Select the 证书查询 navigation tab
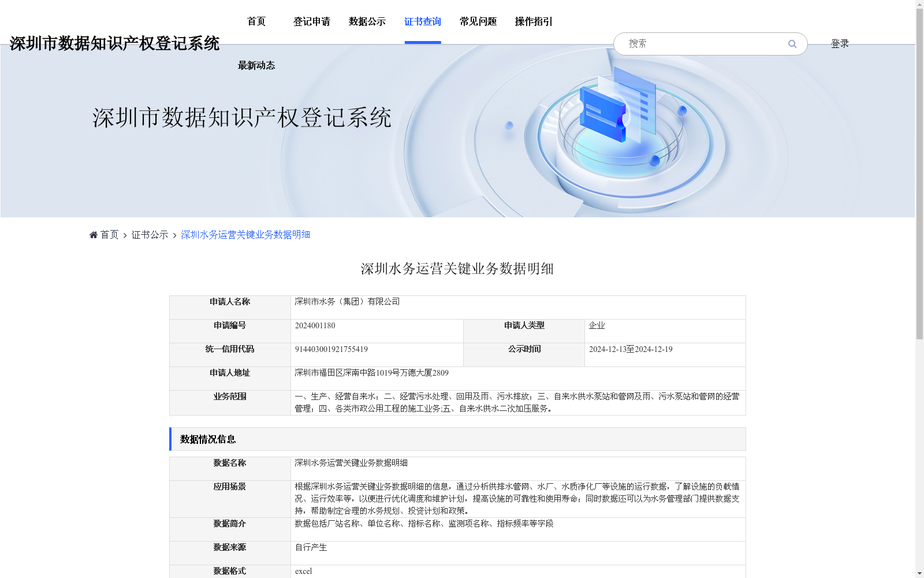The width and height of the screenshot is (924, 578). point(423,21)
